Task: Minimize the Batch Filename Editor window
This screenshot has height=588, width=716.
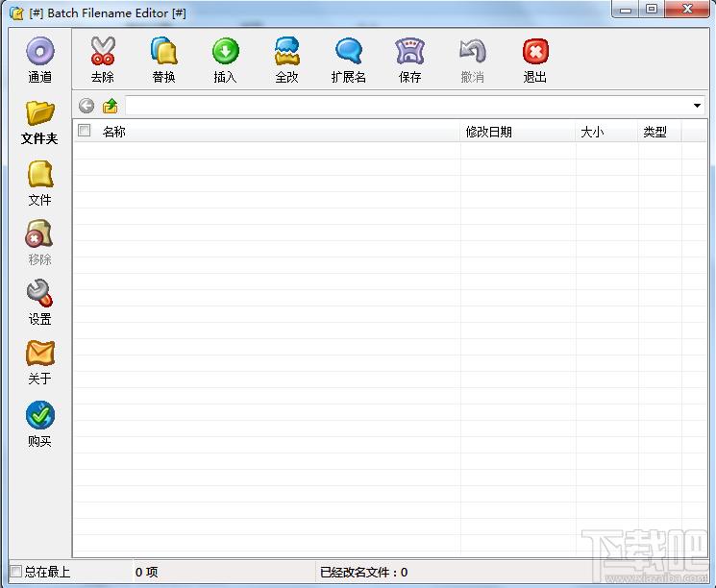Action: (625, 10)
